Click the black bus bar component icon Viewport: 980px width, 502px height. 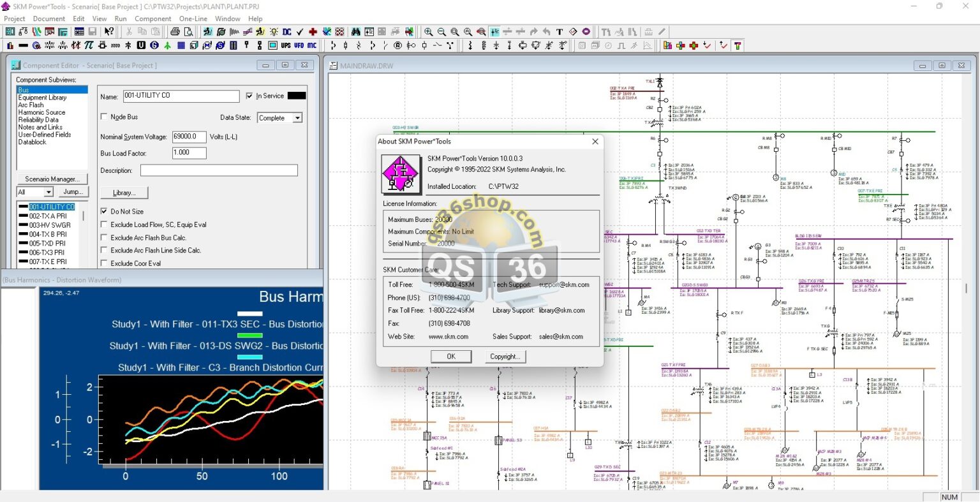(23, 45)
